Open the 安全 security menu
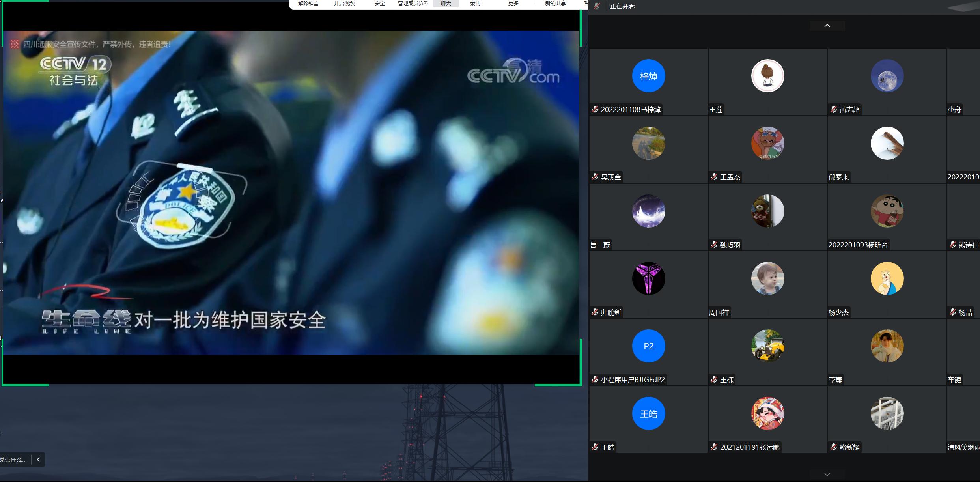980x482 pixels. [379, 4]
